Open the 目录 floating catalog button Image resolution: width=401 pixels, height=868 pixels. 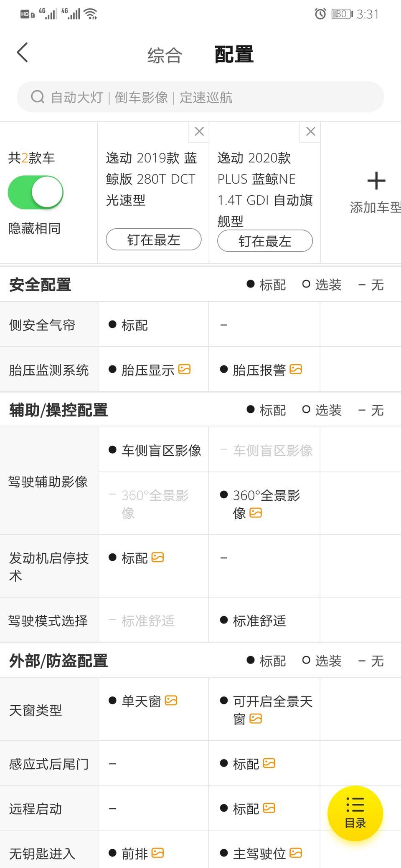click(x=355, y=813)
